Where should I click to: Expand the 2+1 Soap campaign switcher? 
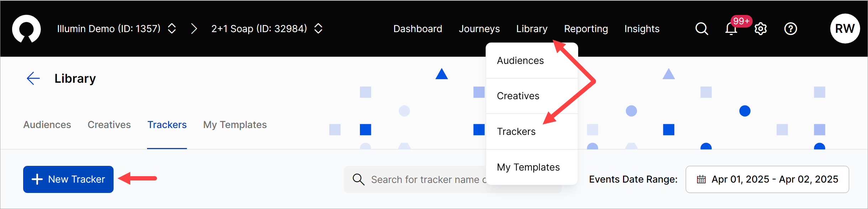(318, 29)
